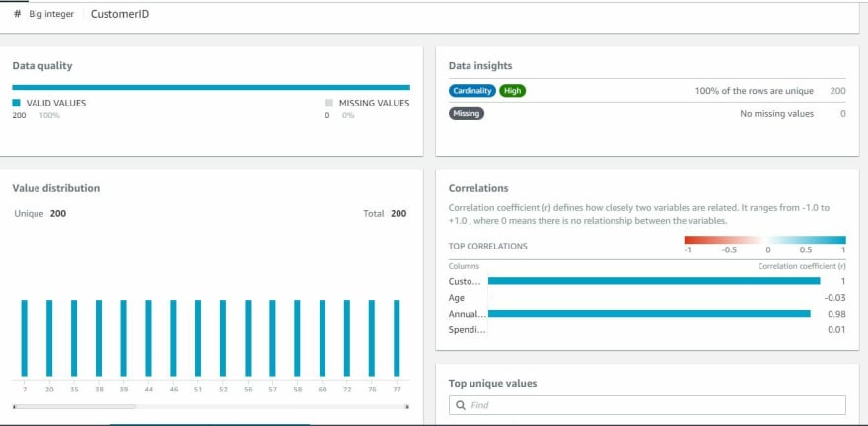Click the distribution bar labeled 72
Screen dimensions: 868x426
347,338
